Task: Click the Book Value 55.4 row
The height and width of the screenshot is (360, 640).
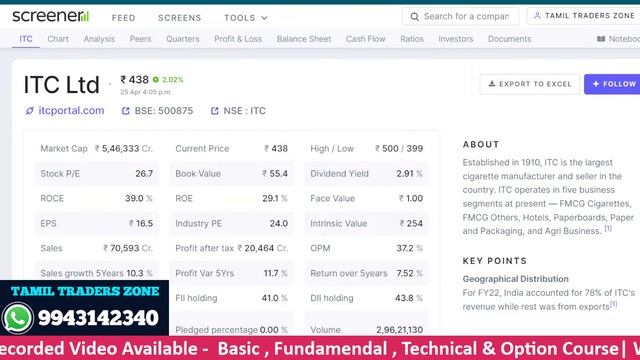Action: [x=231, y=173]
